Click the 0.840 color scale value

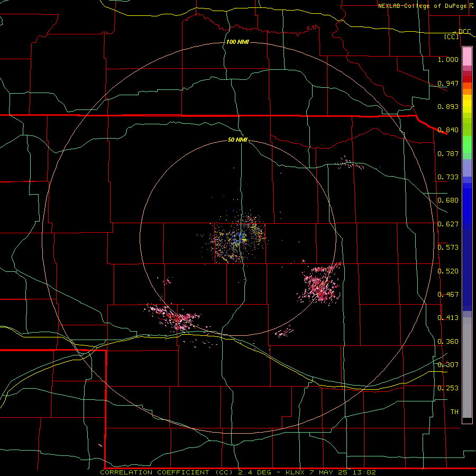pos(448,130)
